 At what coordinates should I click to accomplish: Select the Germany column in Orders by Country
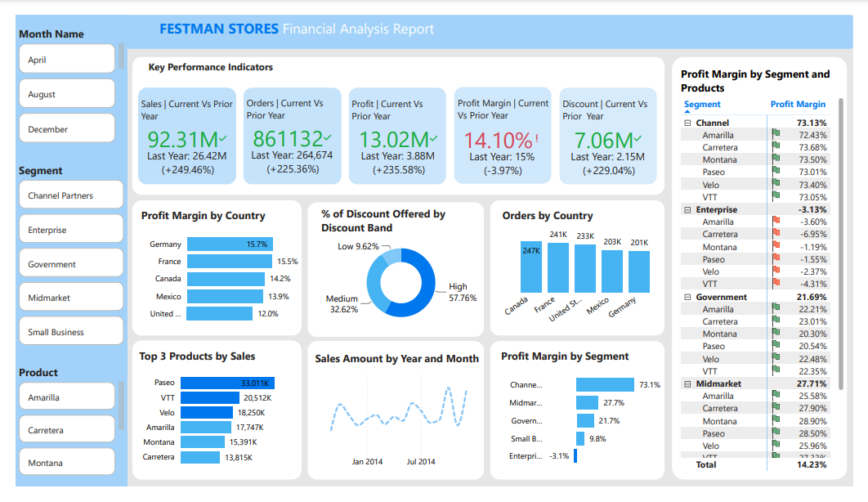pos(639,271)
